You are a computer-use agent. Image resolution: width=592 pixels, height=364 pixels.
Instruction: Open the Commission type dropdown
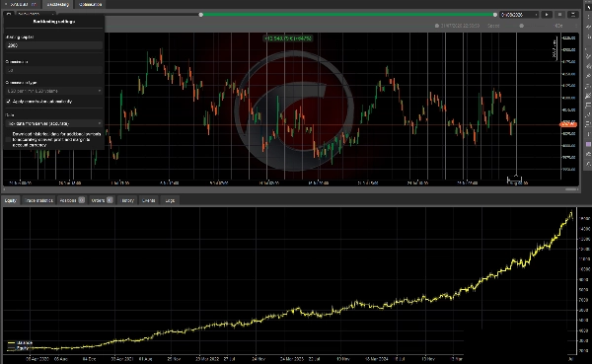click(53, 91)
